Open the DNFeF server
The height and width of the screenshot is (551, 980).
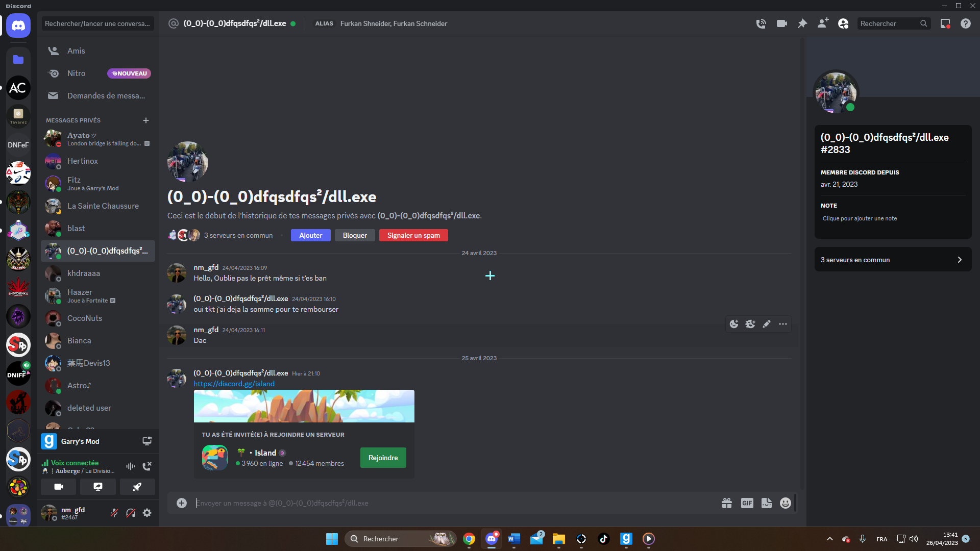(x=18, y=145)
